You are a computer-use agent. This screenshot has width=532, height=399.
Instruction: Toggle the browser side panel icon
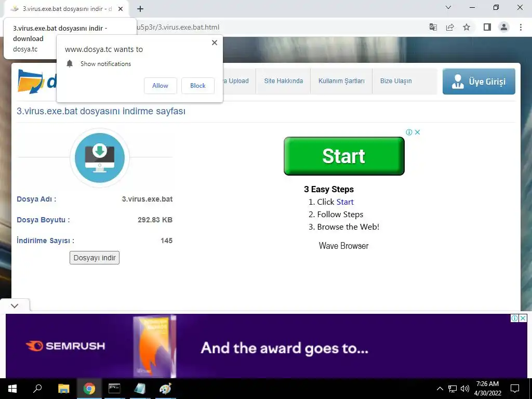pyautogui.click(x=487, y=27)
